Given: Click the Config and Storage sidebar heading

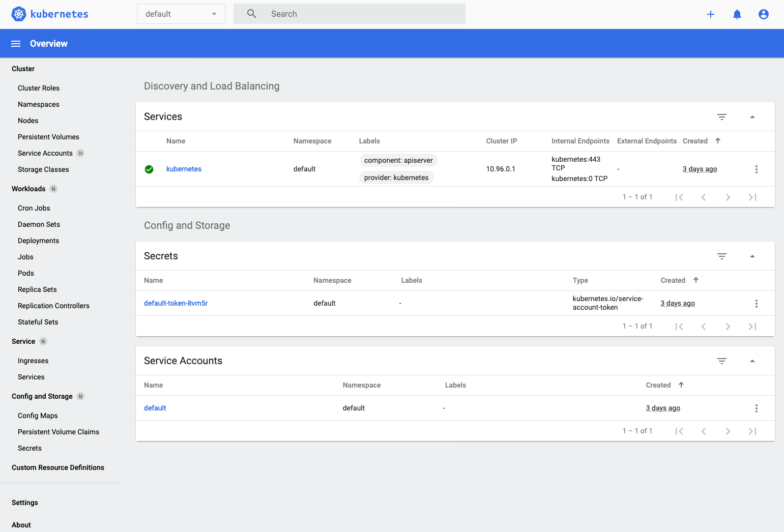Looking at the screenshot, I should click(x=42, y=396).
